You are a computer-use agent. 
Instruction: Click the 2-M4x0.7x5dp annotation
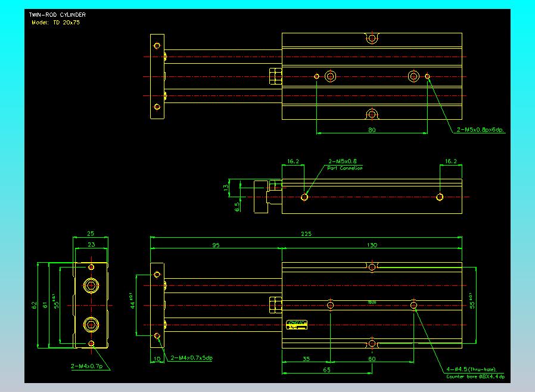coord(192,358)
